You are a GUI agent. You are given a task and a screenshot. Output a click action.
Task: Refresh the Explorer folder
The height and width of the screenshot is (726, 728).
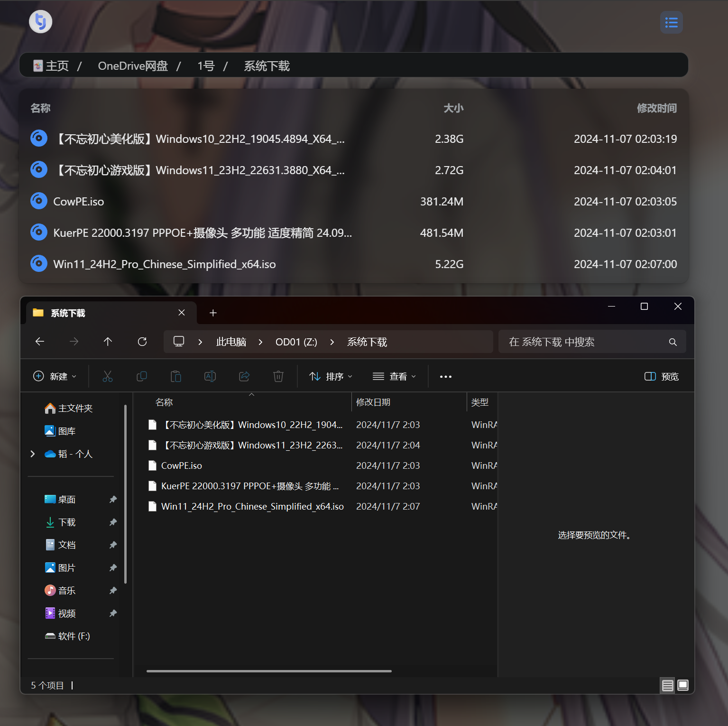tap(142, 342)
